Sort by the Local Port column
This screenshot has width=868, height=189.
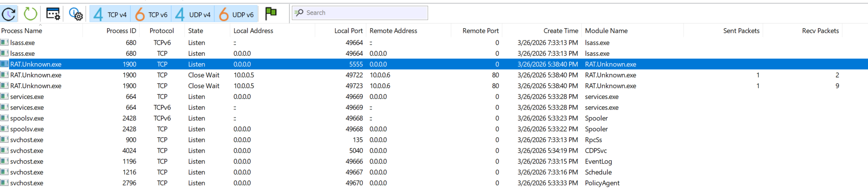[348, 31]
